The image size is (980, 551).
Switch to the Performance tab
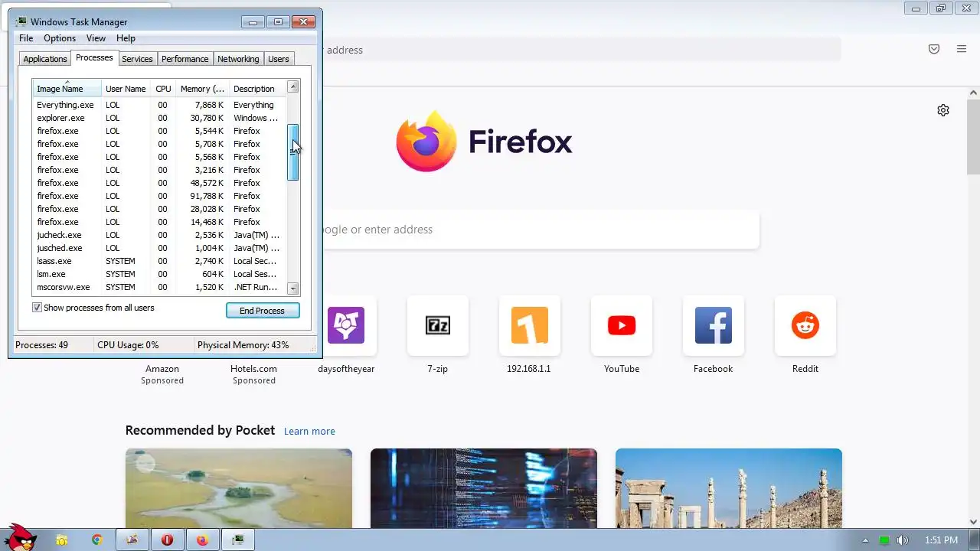pyautogui.click(x=185, y=59)
